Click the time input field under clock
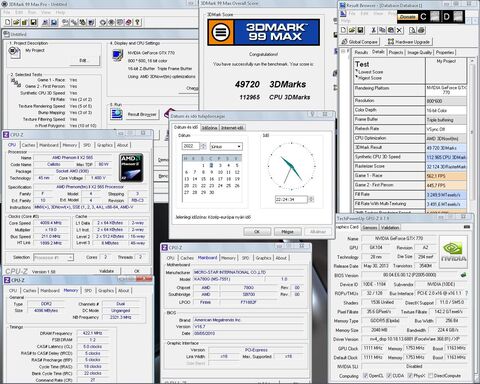Screen dimensions: 480x384 (291, 199)
